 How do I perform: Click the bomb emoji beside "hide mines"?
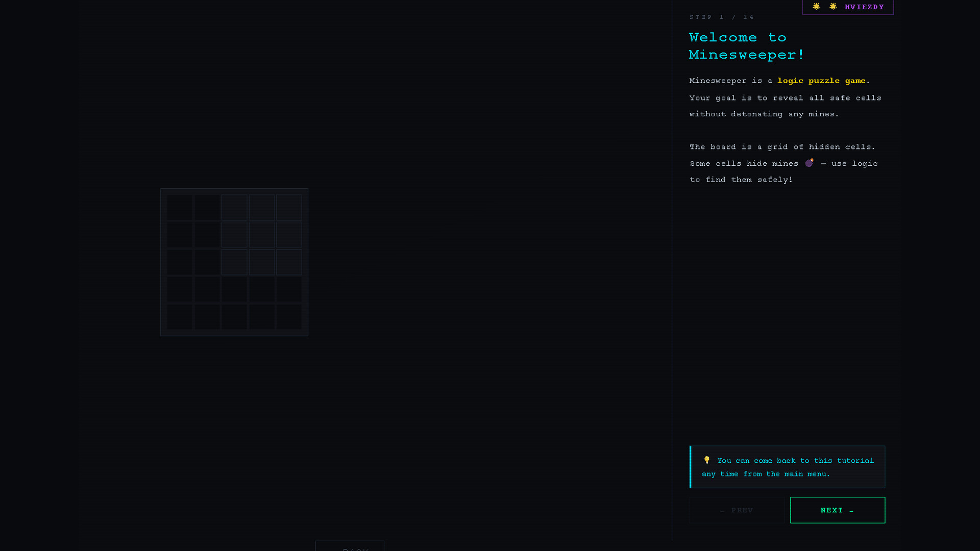point(809,163)
